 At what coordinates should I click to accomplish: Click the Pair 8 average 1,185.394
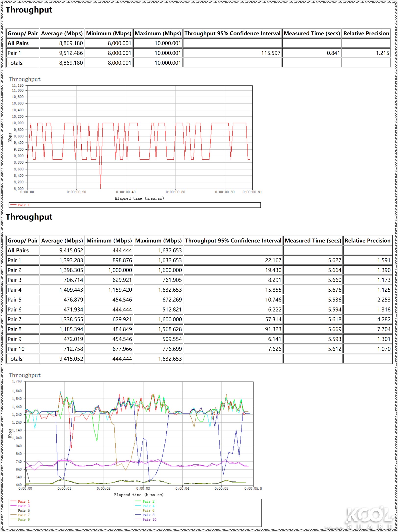click(x=71, y=329)
